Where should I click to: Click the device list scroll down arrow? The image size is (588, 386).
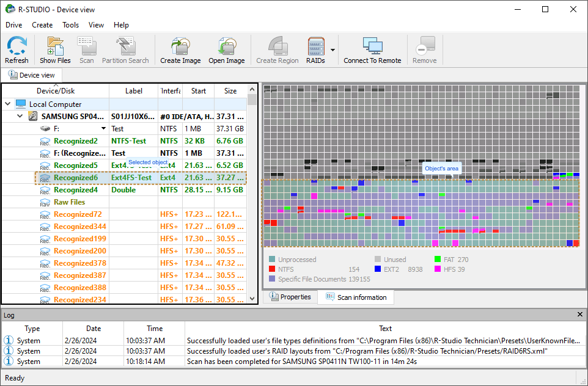pos(252,299)
